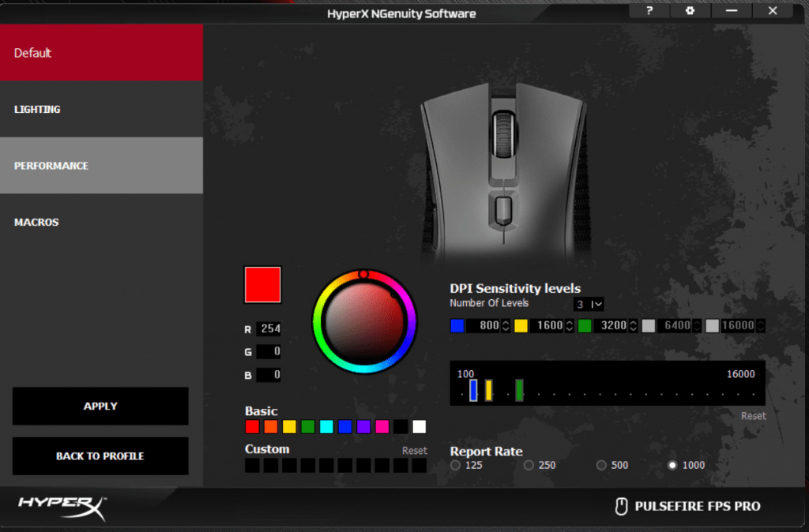
Task: Click the 3200 DPI value field
Action: pos(611,326)
